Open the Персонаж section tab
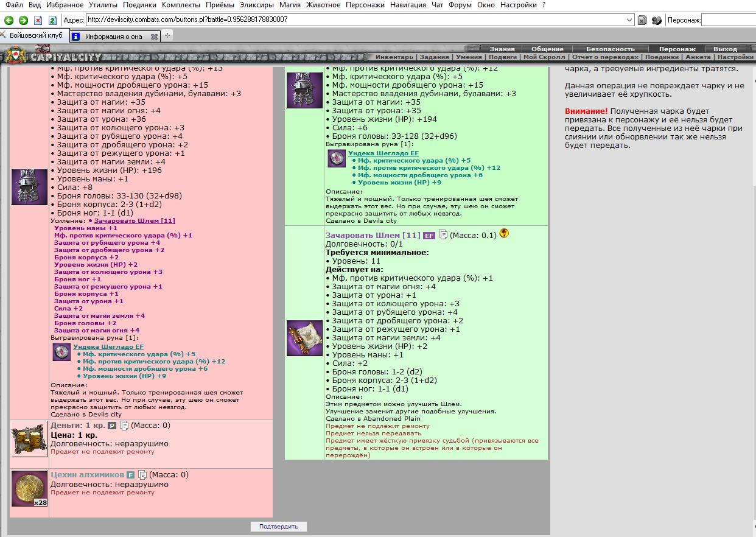The image size is (756, 537). [x=677, y=49]
